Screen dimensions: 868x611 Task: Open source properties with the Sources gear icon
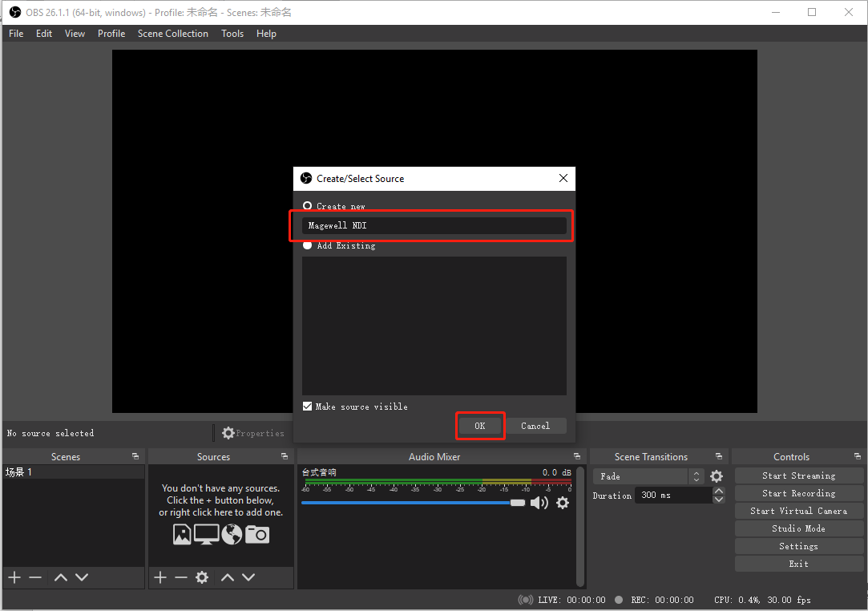202,577
